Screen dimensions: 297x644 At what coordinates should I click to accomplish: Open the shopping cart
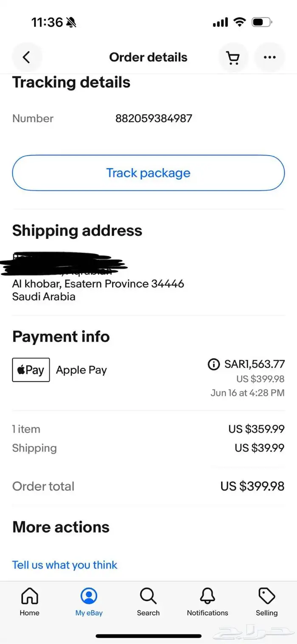click(233, 57)
